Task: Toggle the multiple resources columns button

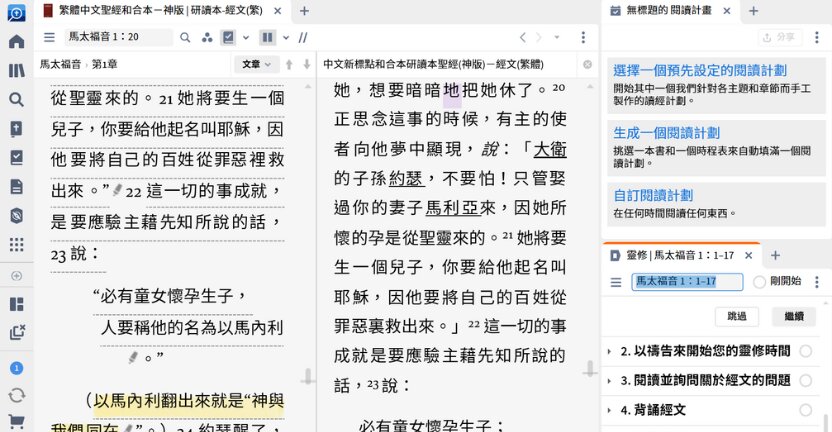Action: 267,37
